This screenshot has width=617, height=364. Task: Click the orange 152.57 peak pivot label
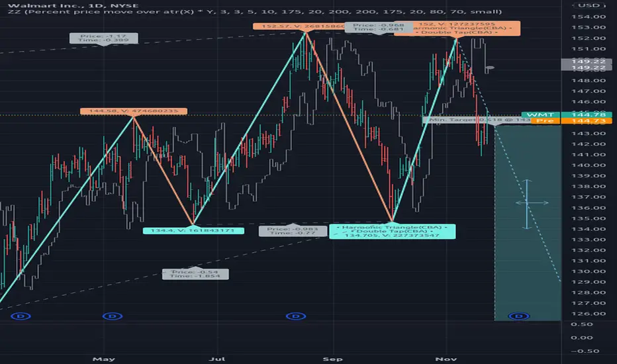point(299,26)
